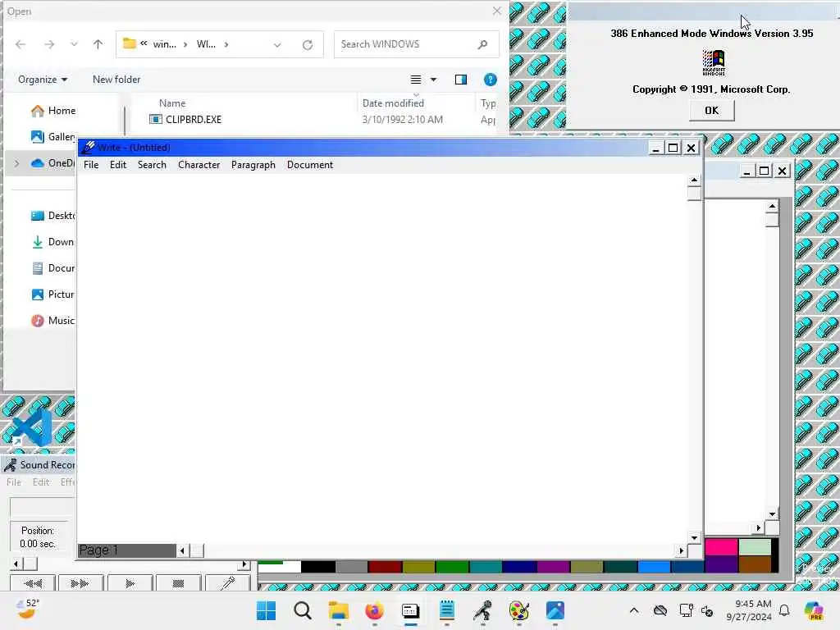Viewport: 840px width, 630px height.
Task: Switch to Sound Recorder taskbar icon
Action: (x=482, y=610)
